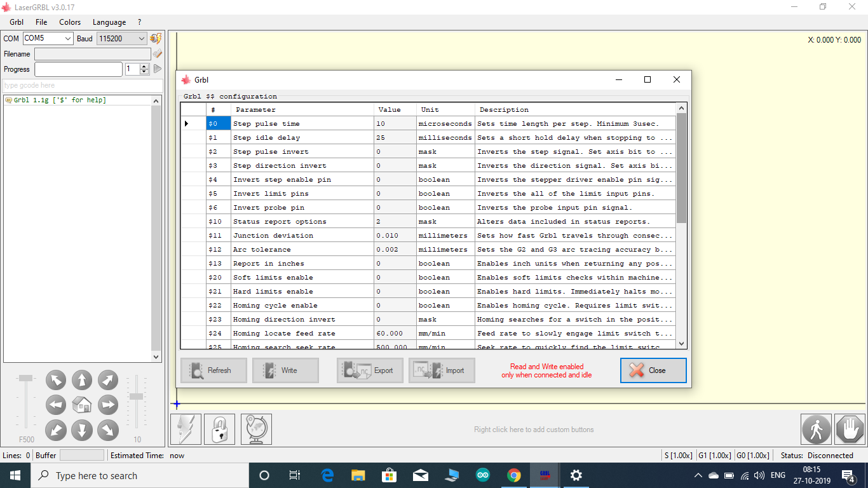Open the COM port dropdown

click(x=67, y=38)
